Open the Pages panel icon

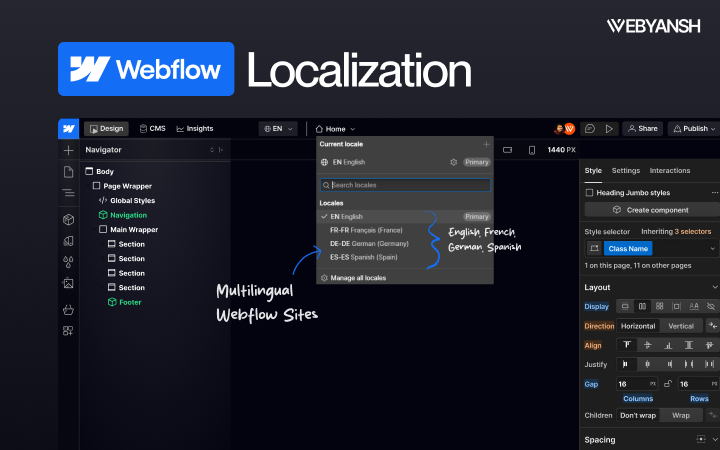click(x=68, y=172)
